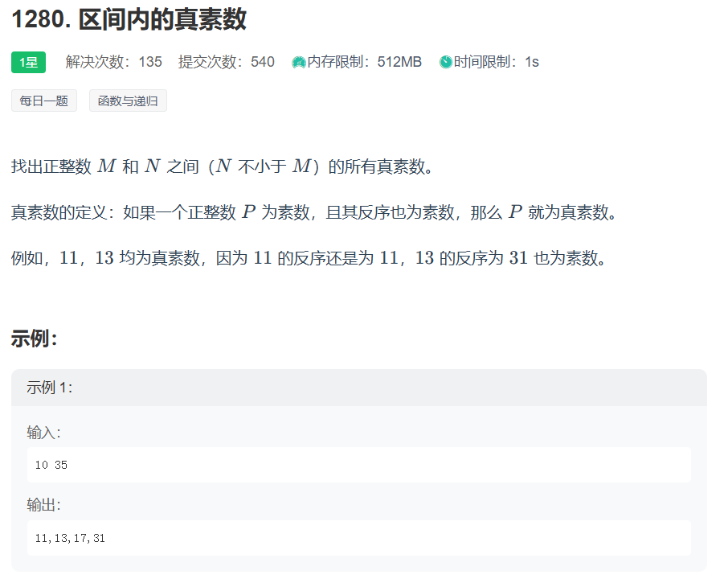The height and width of the screenshot is (587, 728).
Task: Select the input example text 10 35
Action: tap(50, 465)
